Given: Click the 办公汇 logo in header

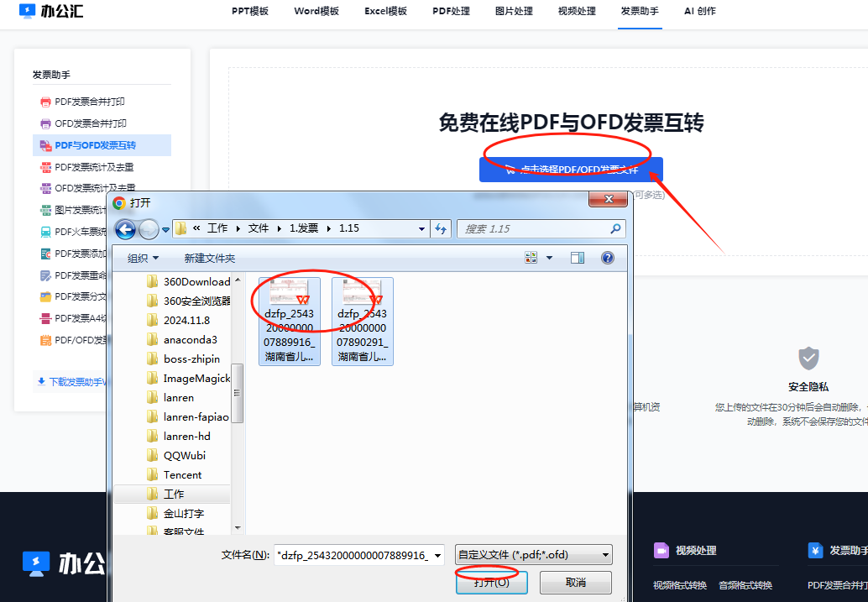Looking at the screenshot, I should pyautogui.click(x=51, y=11).
